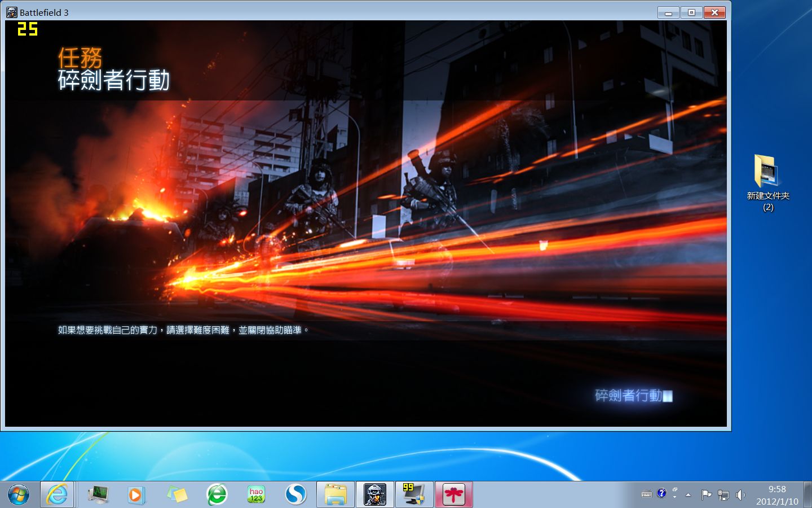This screenshot has width=812, height=508.
Task: Click the 碎劍者行動 loading label at bottom right
Action: click(x=628, y=395)
